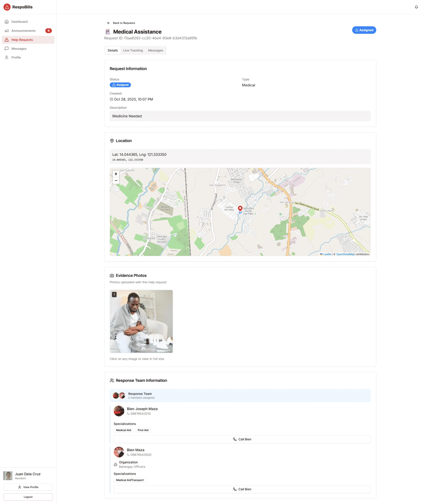Viewport: 424px width, 504px height.
Task: Switch to the Messages tab
Action: coord(155,50)
